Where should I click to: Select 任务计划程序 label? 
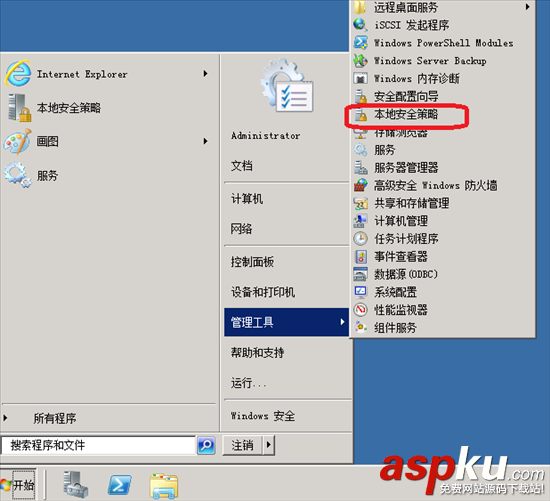pyautogui.click(x=406, y=239)
